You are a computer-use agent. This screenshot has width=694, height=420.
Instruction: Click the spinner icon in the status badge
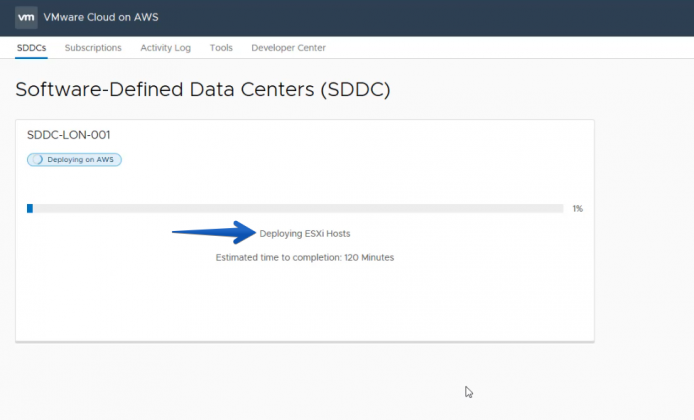(x=38, y=160)
